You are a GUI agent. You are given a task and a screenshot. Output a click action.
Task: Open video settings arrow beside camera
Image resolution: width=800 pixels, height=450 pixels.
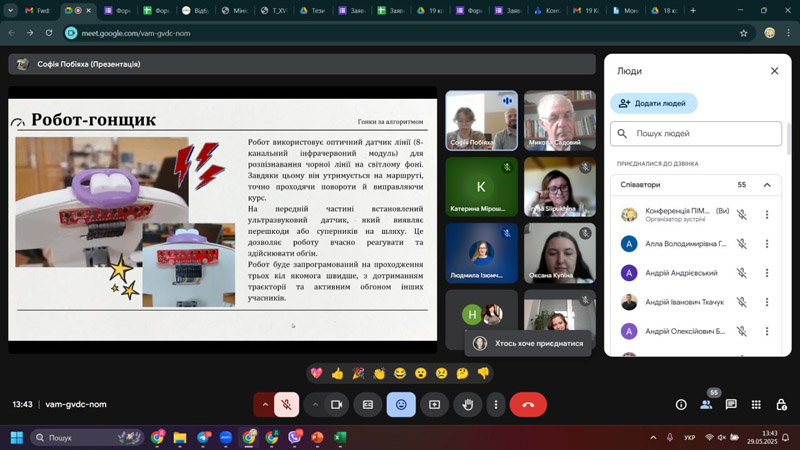315,405
